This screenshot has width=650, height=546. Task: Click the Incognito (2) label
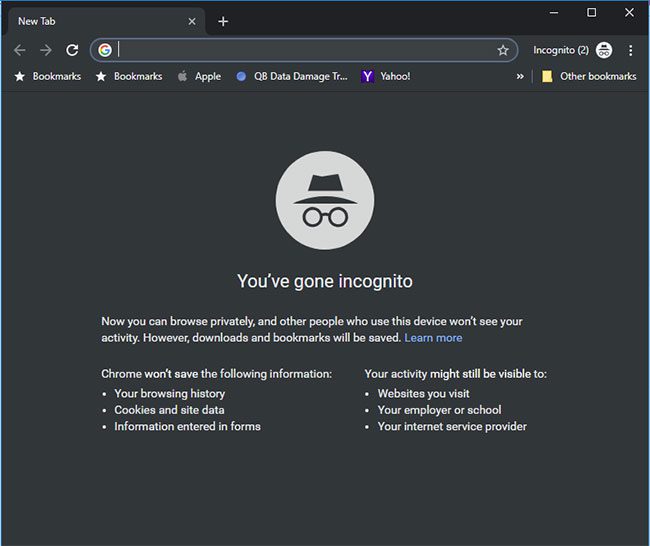click(x=561, y=50)
